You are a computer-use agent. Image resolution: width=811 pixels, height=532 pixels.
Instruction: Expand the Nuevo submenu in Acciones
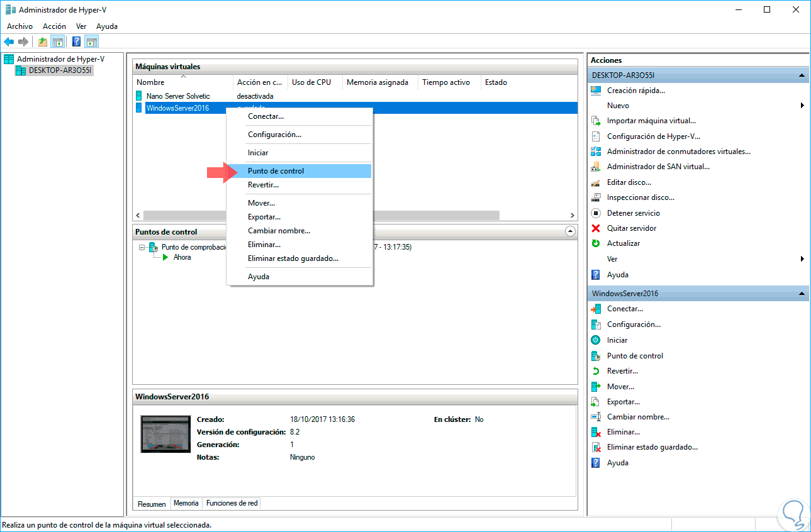(x=803, y=106)
